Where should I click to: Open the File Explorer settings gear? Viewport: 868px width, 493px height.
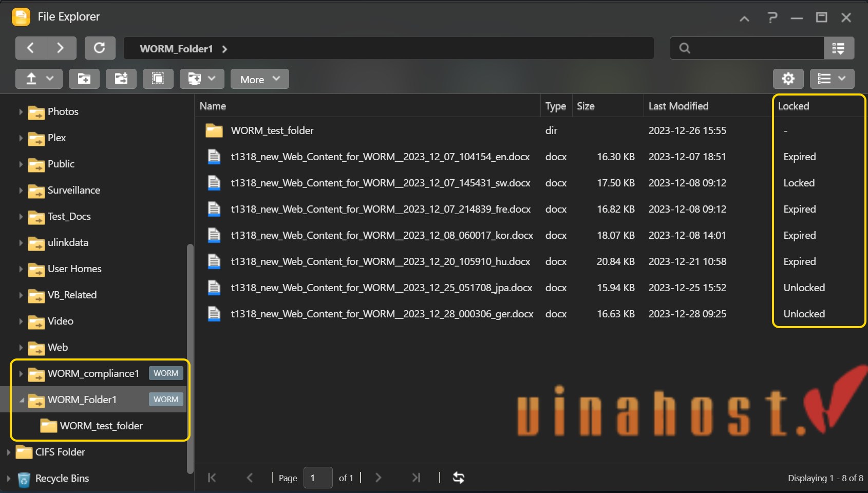[x=788, y=79]
